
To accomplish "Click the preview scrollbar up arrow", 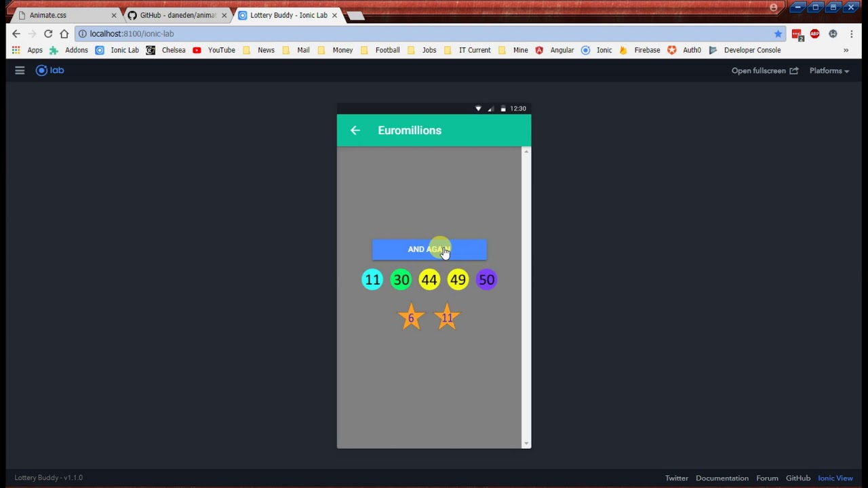I will (526, 151).
